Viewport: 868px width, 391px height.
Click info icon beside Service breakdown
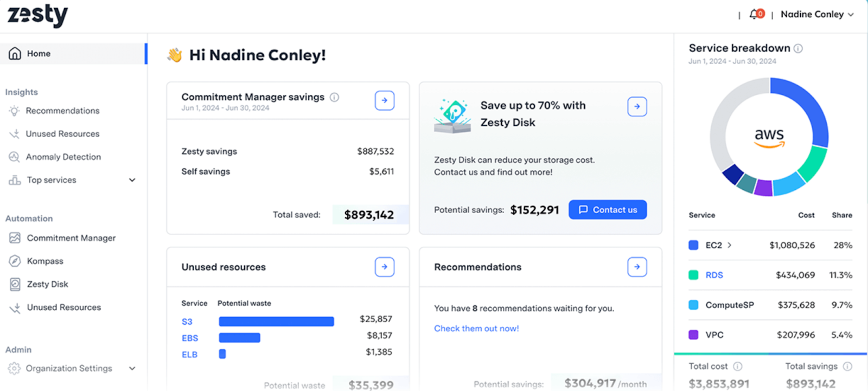click(x=798, y=48)
